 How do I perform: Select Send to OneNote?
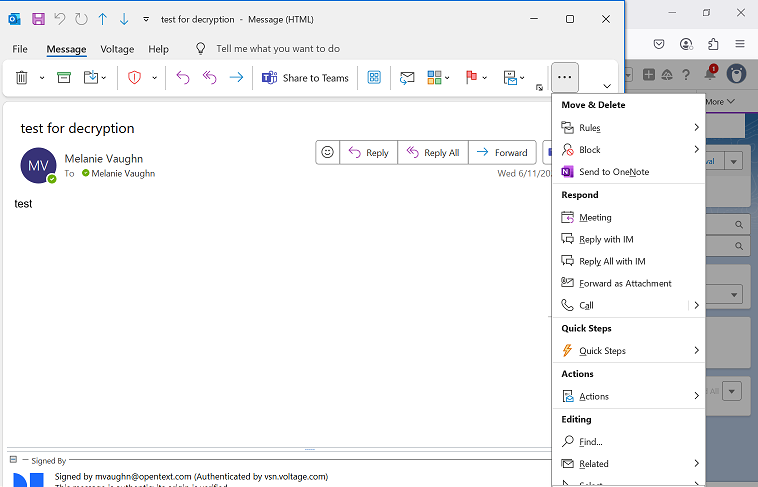click(x=628, y=172)
